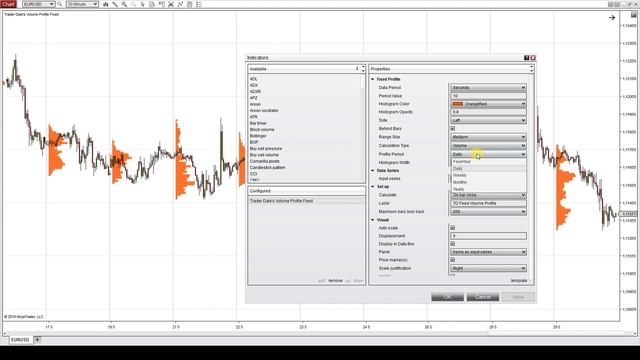Select the cursor pointer tool icon
640x360 pixels.
point(142,4)
